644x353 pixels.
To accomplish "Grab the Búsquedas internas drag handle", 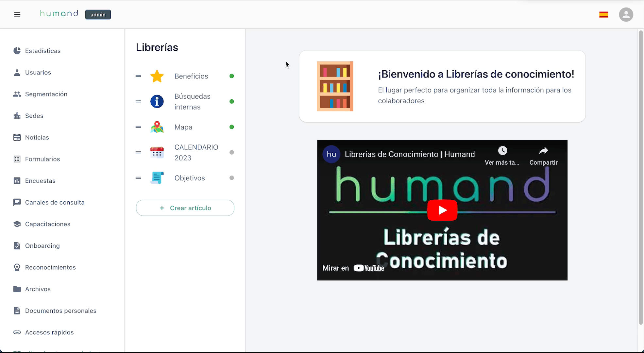I will click(138, 101).
